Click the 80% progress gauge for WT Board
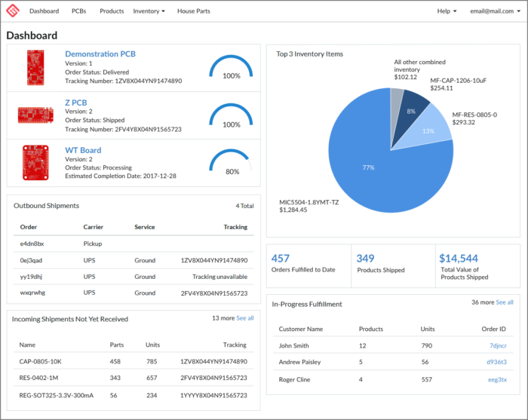Screen dimensions: 528x420 pos(232,162)
